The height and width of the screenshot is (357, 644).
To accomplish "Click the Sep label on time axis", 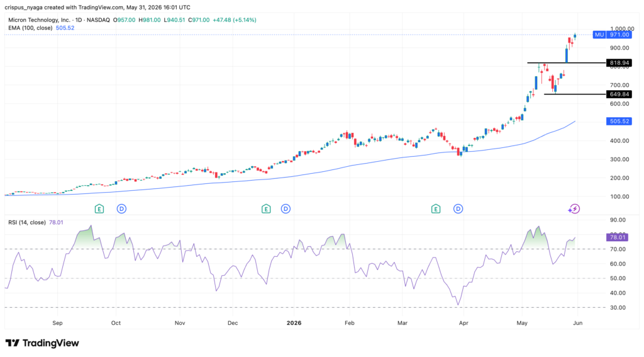I will click(57, 323).
